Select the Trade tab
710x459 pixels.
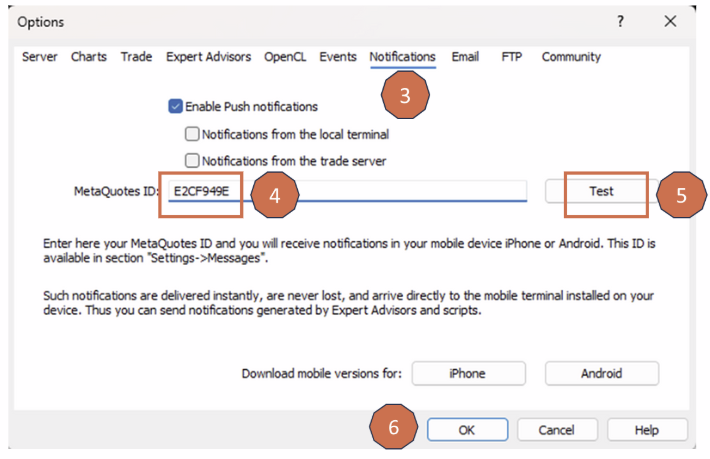(x=136, y=57)
